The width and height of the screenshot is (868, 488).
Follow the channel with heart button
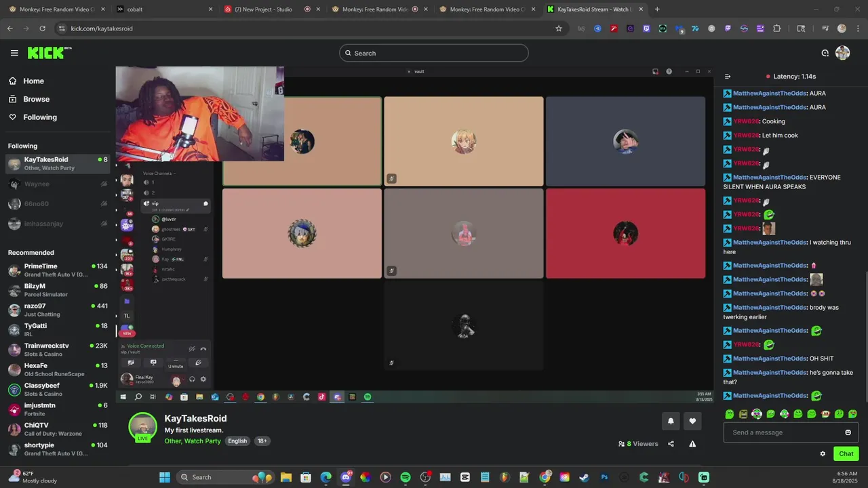[692, 421]
